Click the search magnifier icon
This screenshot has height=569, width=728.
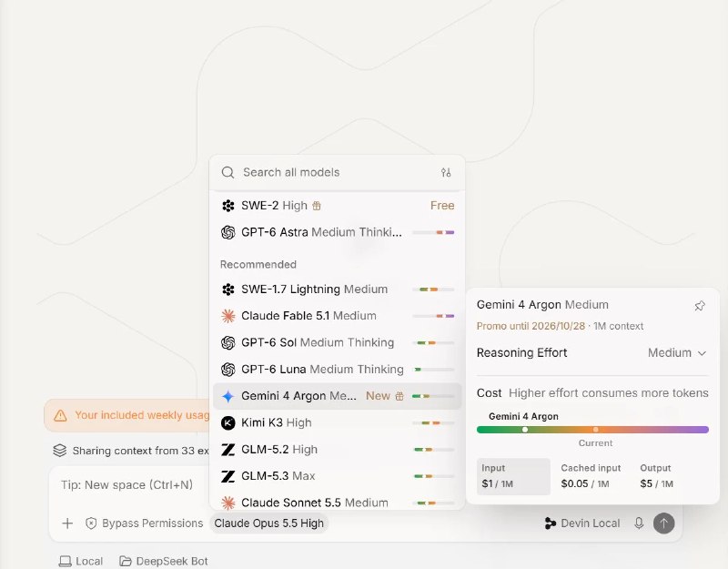(x=227, y=172)
